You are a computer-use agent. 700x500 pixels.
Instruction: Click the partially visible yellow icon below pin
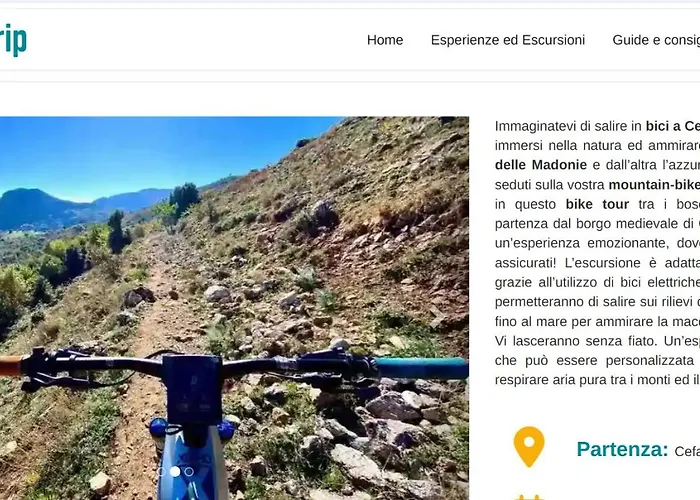click(529, 496)
